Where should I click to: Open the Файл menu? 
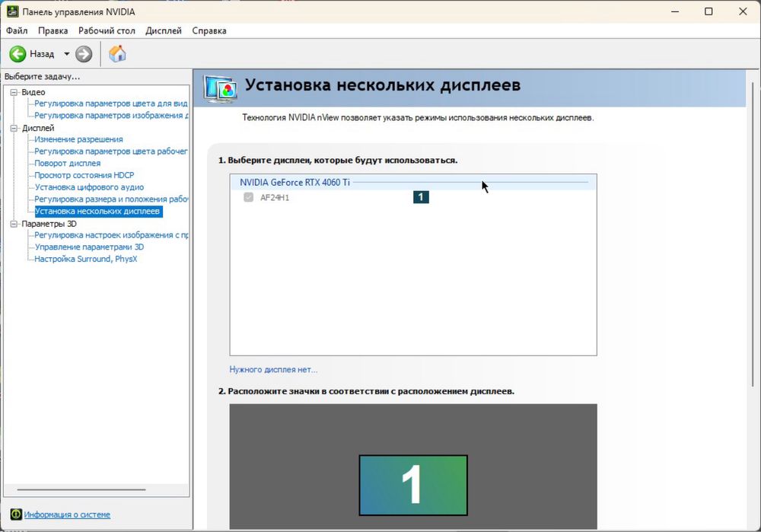[x=17, y=30]
